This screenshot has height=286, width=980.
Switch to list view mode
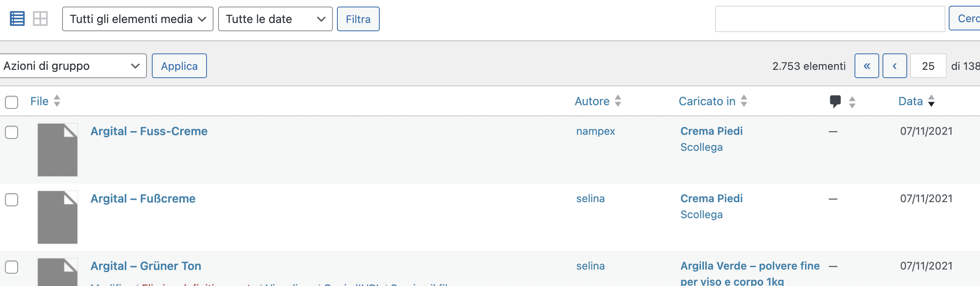click(17, 19)
